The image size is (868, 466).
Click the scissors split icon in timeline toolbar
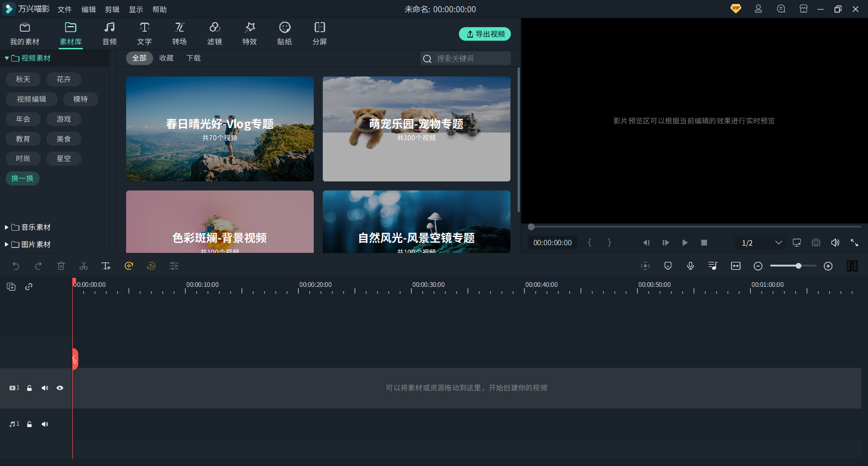[x=84, y=266]
